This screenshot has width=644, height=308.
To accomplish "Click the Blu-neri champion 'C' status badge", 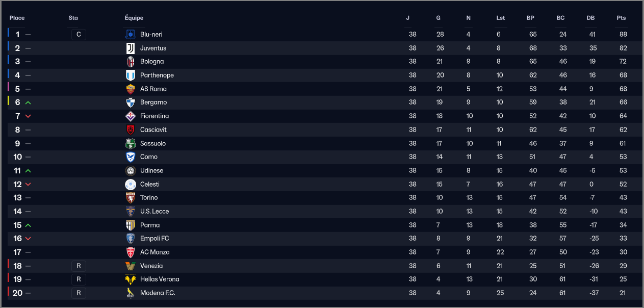I will tap(79, 35).
